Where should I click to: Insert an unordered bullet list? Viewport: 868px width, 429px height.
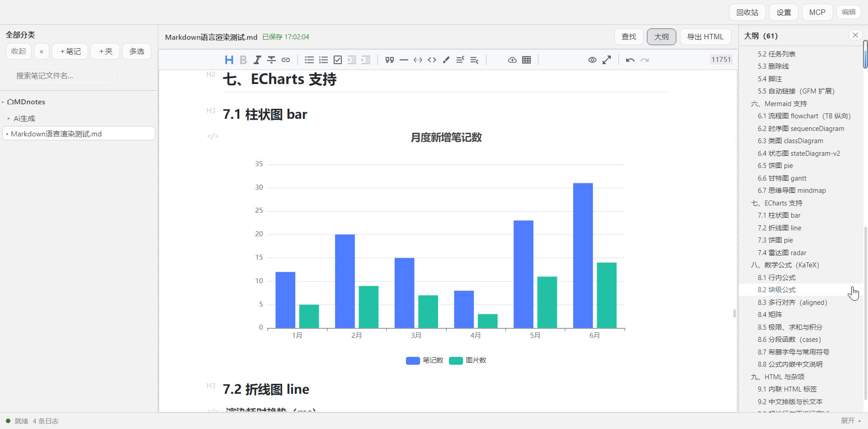click(309, 60)
